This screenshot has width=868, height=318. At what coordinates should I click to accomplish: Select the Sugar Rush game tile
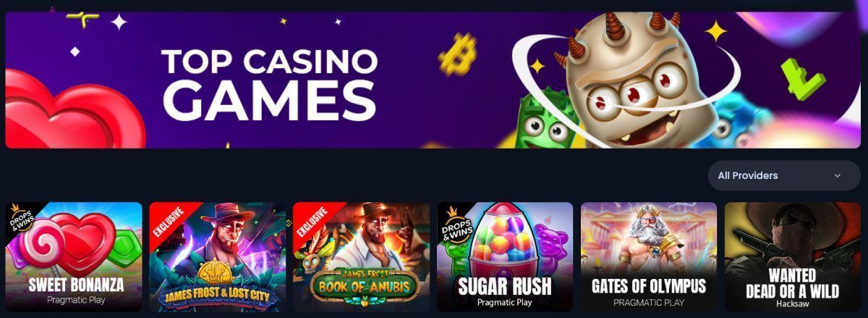tap(505, 257)
